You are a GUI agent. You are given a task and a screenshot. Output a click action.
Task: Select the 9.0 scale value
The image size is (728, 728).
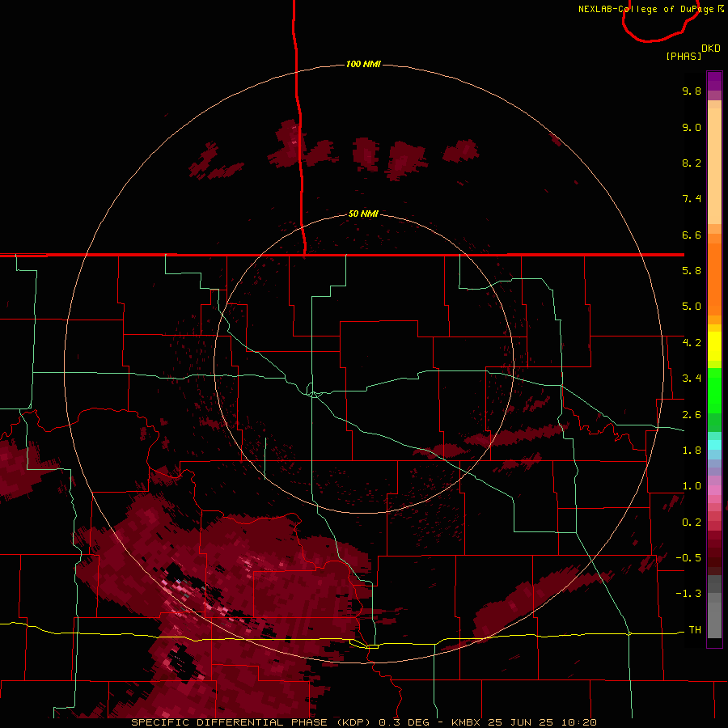click(692, 127)
